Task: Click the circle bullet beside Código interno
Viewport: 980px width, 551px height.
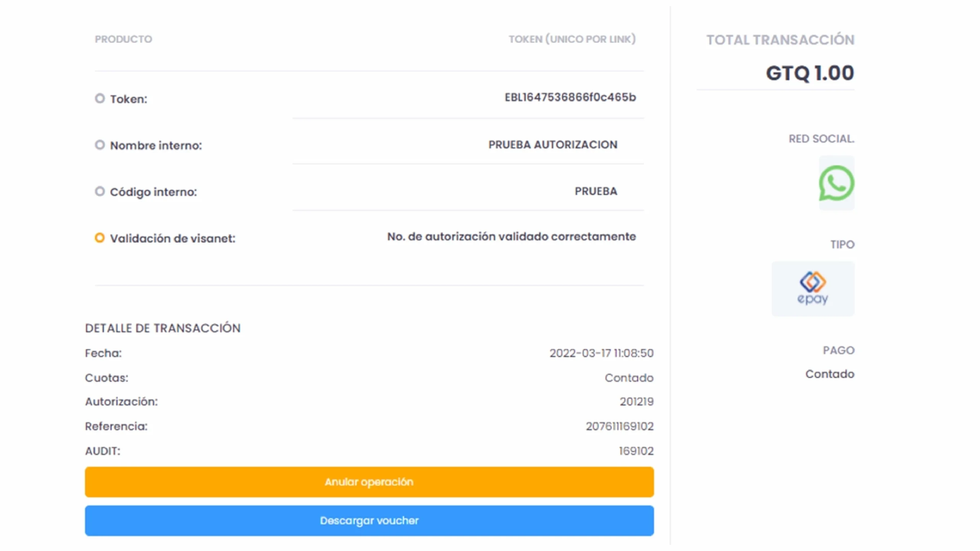Action: (100, 191)
